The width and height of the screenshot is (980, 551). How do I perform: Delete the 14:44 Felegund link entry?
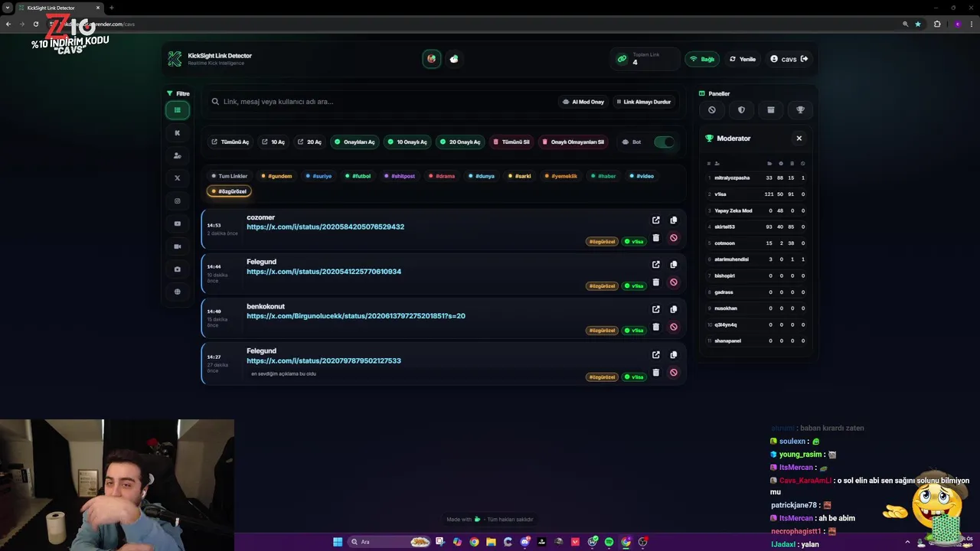[656, 282]
